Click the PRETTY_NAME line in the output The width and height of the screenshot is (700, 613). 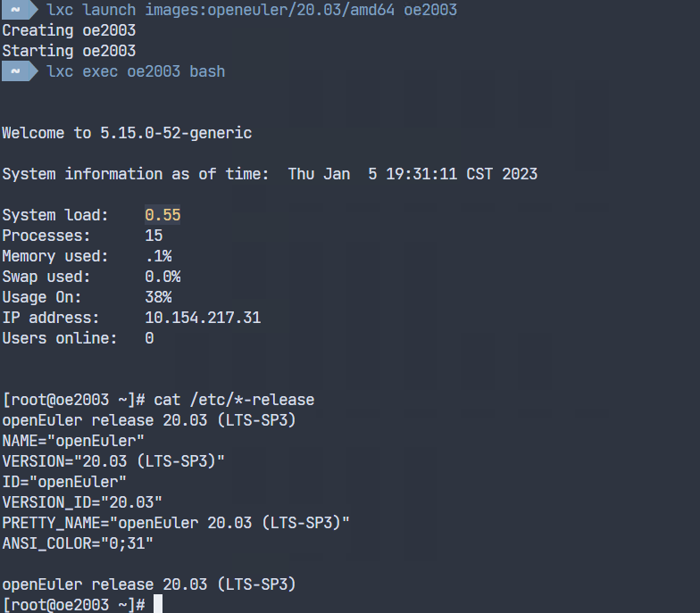pyautogui.click(x=176, y=523)
